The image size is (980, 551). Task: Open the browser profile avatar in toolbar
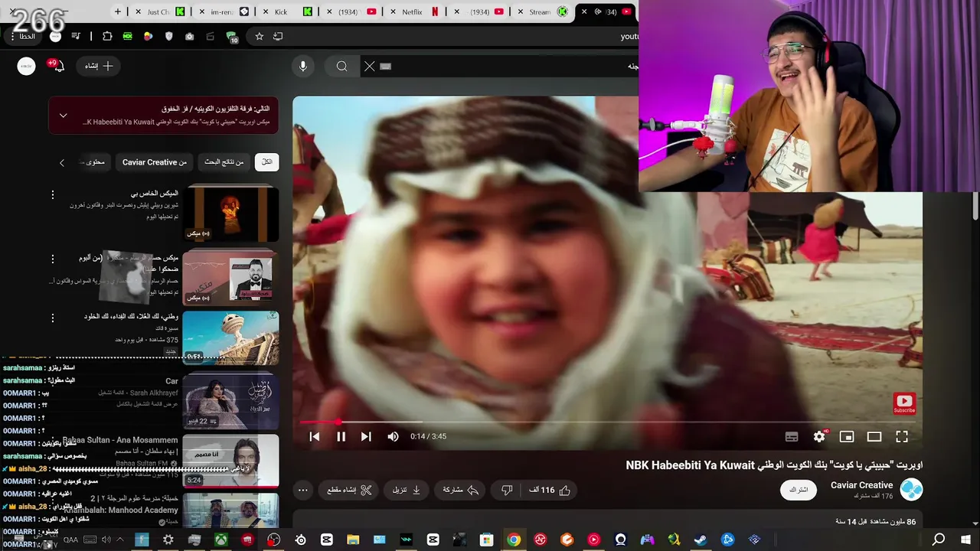(55, 36)
